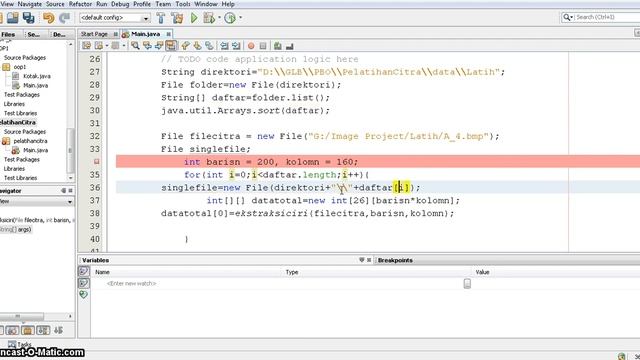Open the Se... (Services) panel tab

(34, 35)
